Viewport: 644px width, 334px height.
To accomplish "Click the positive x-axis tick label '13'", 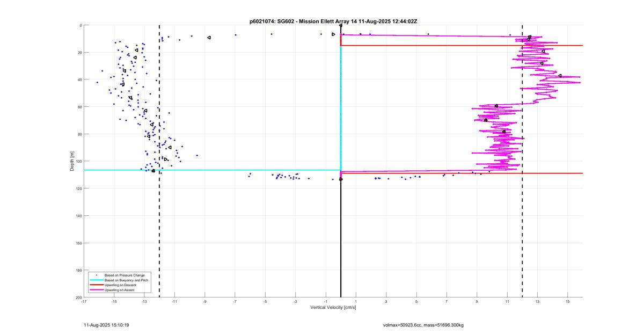I will pyautogui.click(x=537, y=302).
